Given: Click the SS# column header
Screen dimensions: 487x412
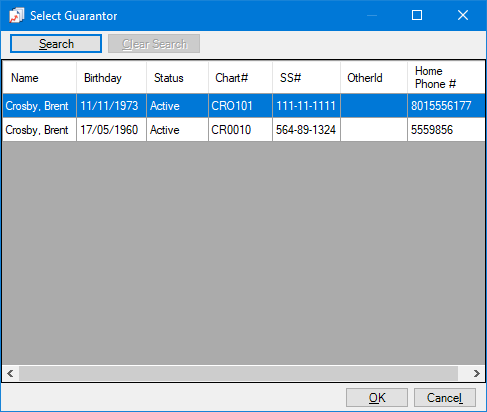Looking at the screenshot, I should coord(306,78).
